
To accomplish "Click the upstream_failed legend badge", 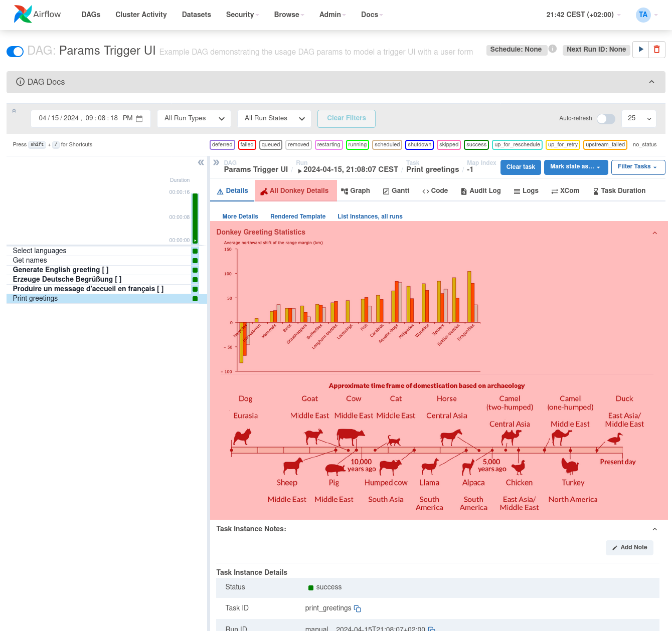I will tap(605, 145).
